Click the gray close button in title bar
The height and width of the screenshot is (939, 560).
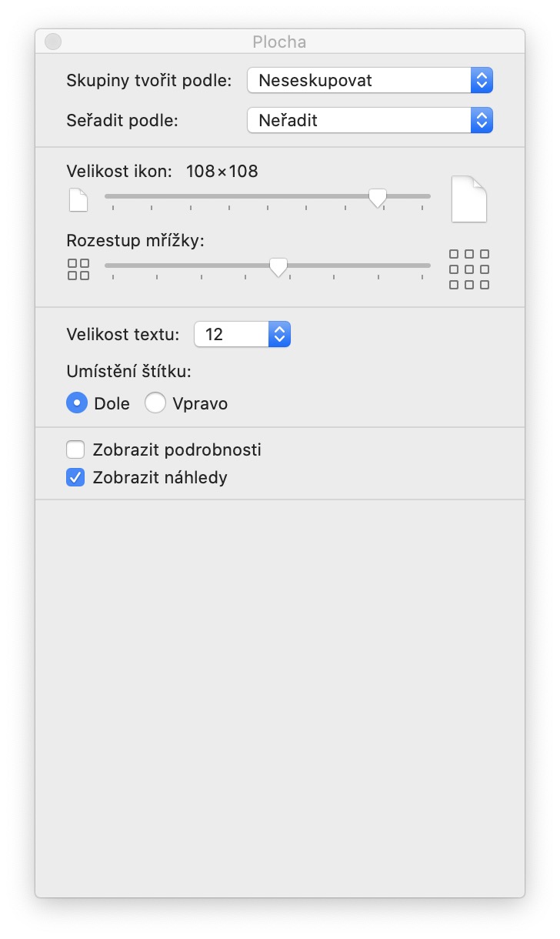coord(53,42)
